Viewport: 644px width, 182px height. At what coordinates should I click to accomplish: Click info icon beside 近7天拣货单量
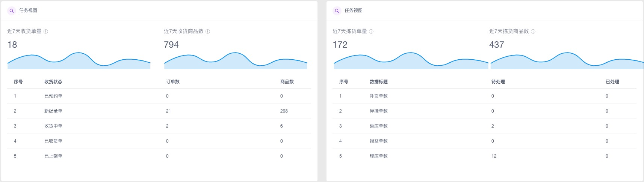(371, 32)
